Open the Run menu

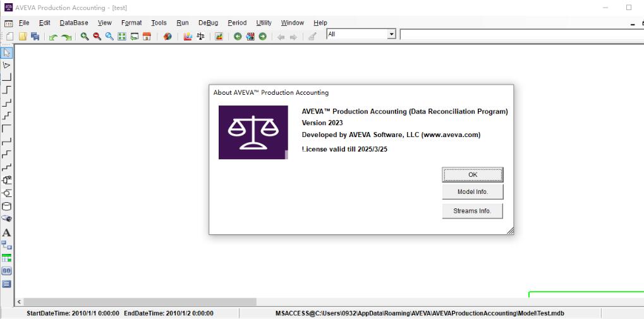coord(183,23)
